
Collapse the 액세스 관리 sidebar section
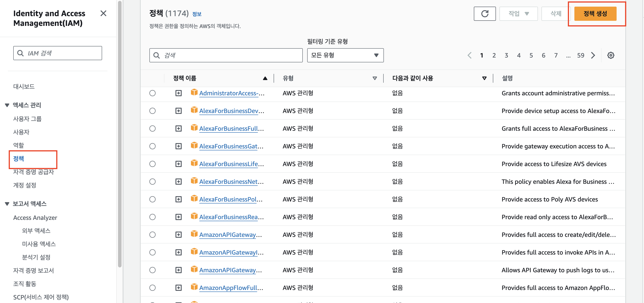[7, 105]
